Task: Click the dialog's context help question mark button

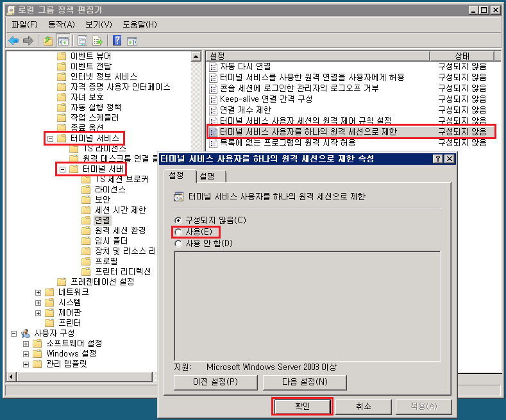Action: click(x=437, y=159)
